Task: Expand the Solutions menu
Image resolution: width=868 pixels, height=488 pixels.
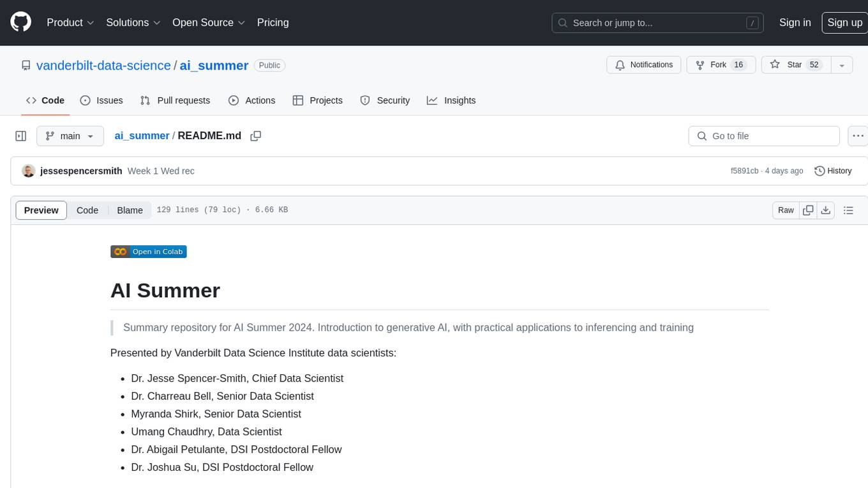Action: [133, 22]
